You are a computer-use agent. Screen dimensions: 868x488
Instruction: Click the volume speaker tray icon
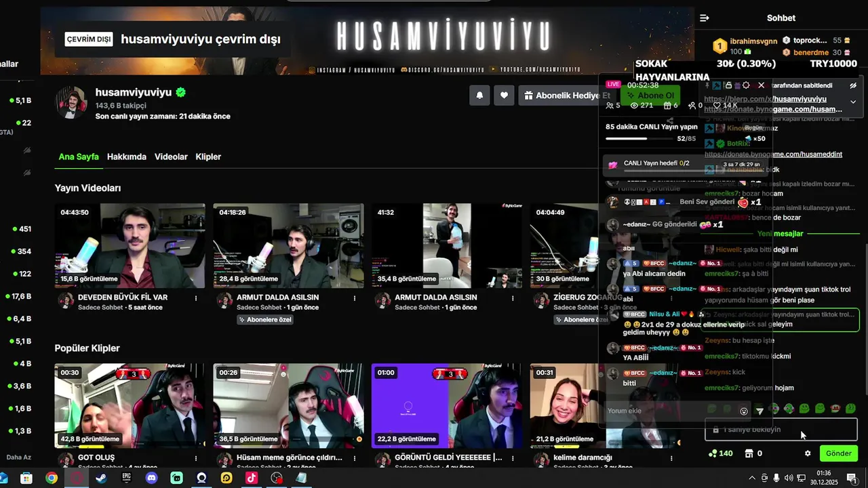pyautogui.click(x=789, y=479)
